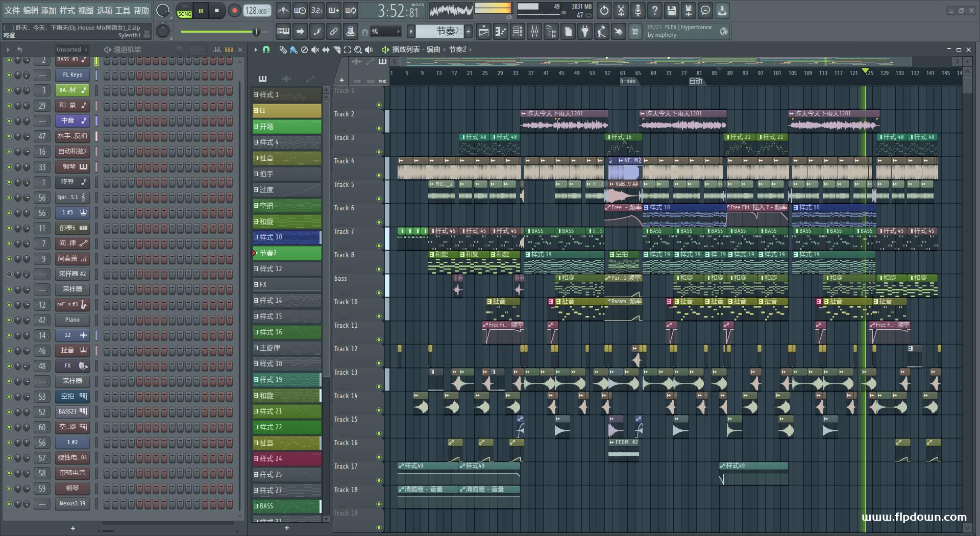Screen dimensions: 980x536
Task: Toggle green mute LED of Piano channel 42
Action: (9, 320)
